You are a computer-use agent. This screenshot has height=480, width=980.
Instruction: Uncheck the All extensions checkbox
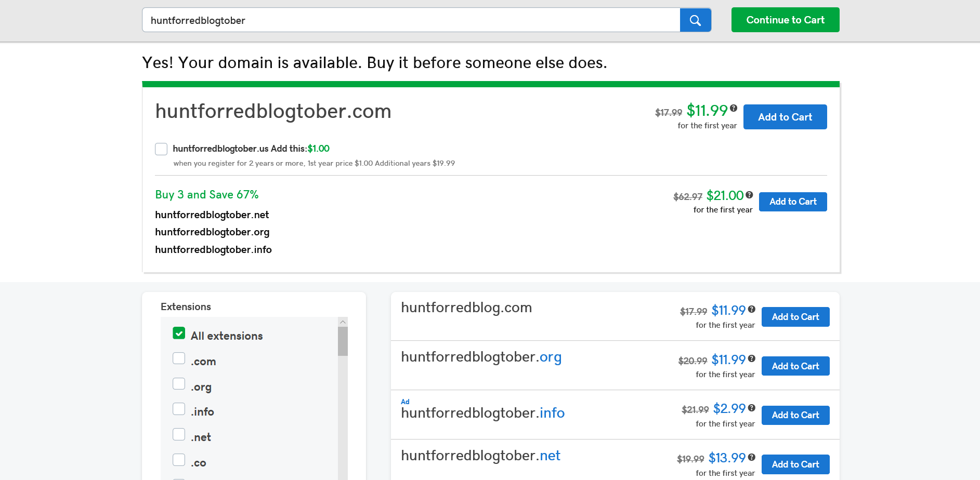pyautogui.click(x=179, y=334)
